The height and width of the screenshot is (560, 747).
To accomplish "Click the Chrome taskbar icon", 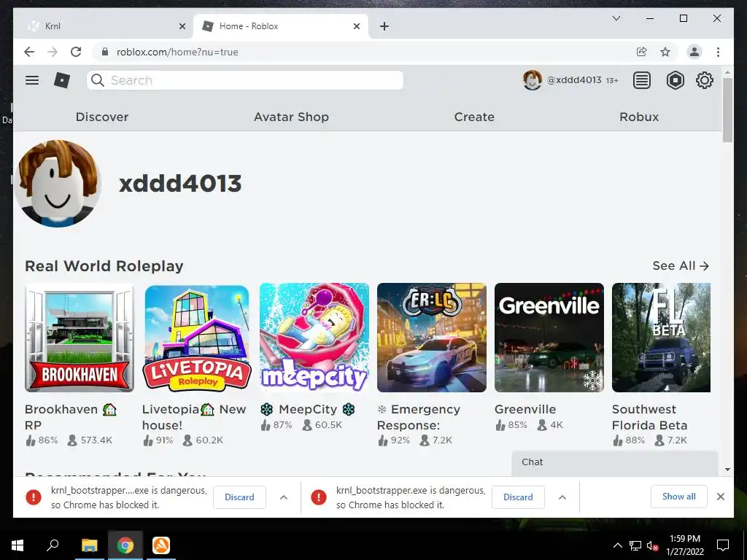I will (125, 545).
